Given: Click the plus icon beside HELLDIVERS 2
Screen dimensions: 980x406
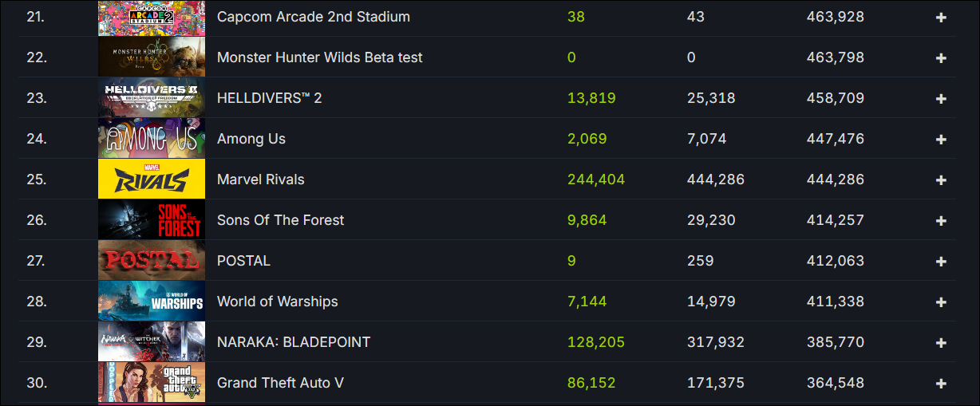Looking at the screenshot, I should (x=941, y=98).
